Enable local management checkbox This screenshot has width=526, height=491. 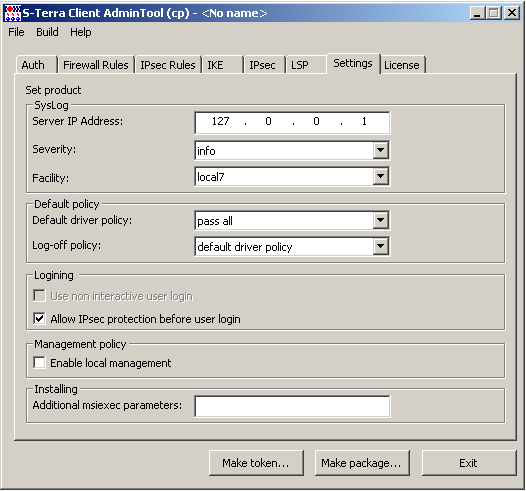coord(39,363)
